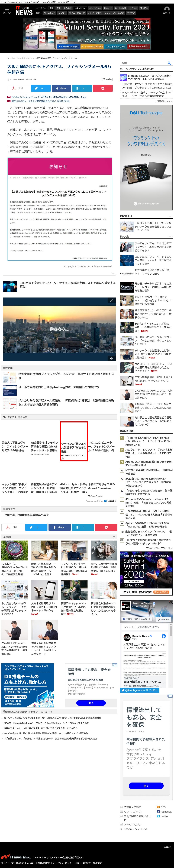Click the ITmedia Inc. footer logo

16,857
